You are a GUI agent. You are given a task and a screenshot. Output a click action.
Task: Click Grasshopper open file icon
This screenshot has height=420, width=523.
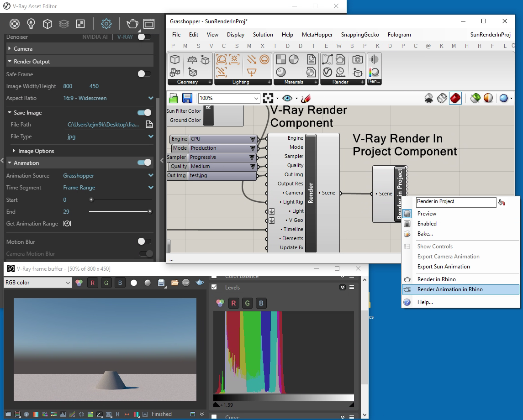pos(174,98)
